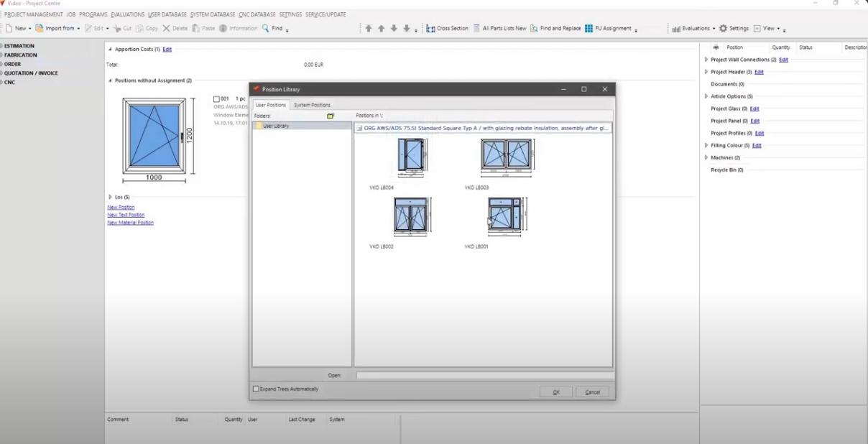Click the folder icon beside Folders field
The image size is (868, 444).
(x=331, y=115)
